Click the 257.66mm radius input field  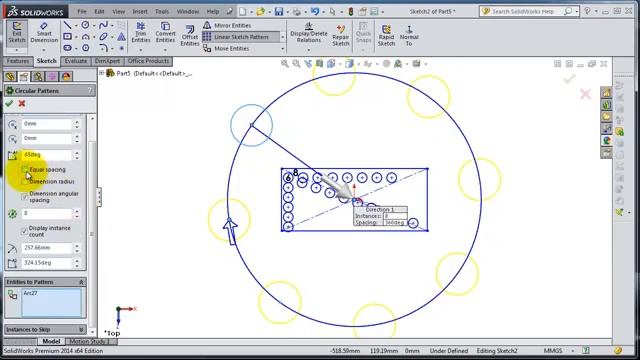(x=47, y=248)
